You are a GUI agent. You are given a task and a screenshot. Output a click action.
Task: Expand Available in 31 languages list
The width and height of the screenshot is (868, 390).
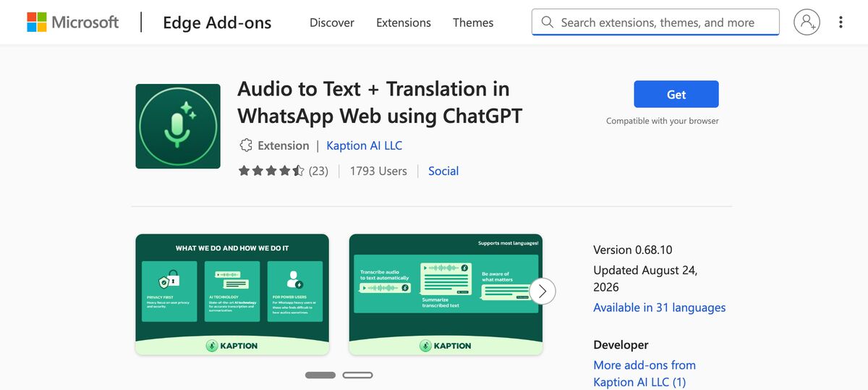tap(660, 308)
